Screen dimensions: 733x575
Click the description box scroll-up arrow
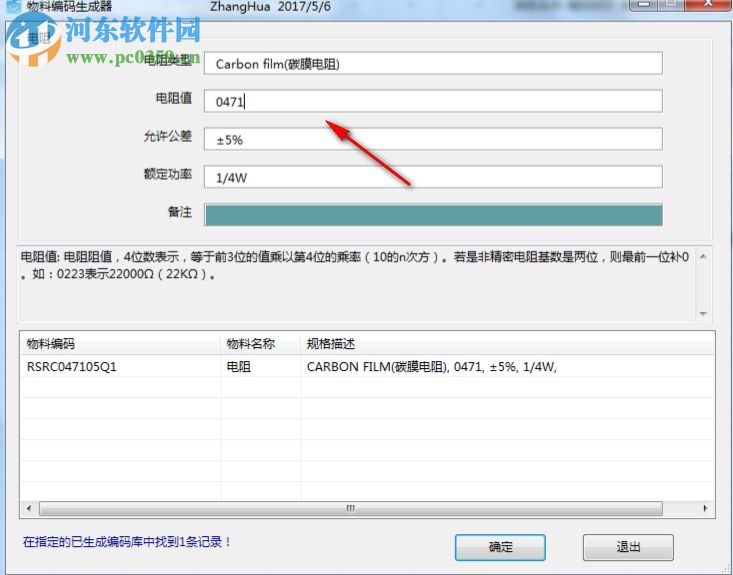[703, 256]
